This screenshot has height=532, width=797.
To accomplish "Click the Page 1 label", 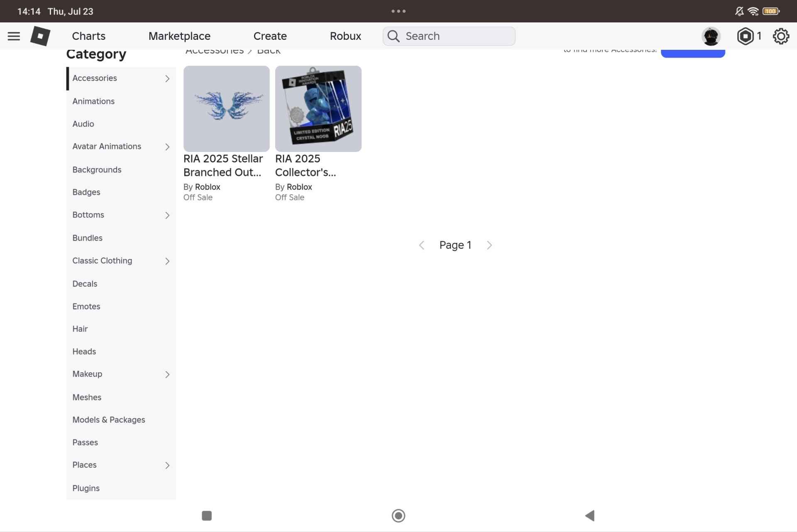I will (x=455, y=245).
